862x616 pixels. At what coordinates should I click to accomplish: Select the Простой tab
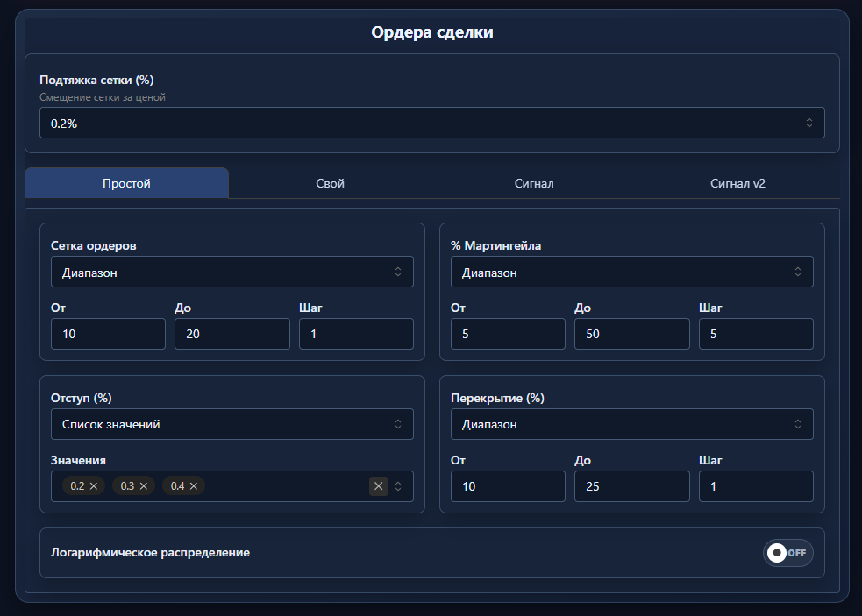tap(126, 183)
